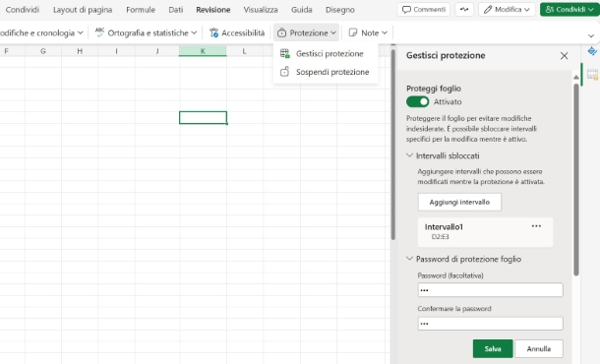Toggle the Protezione dropdown button
The image size is (600, 364).
[307, 32]
